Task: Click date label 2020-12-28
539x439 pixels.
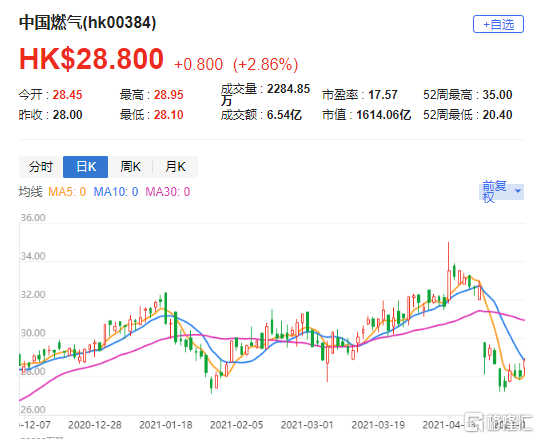Action: coord(95,425)
